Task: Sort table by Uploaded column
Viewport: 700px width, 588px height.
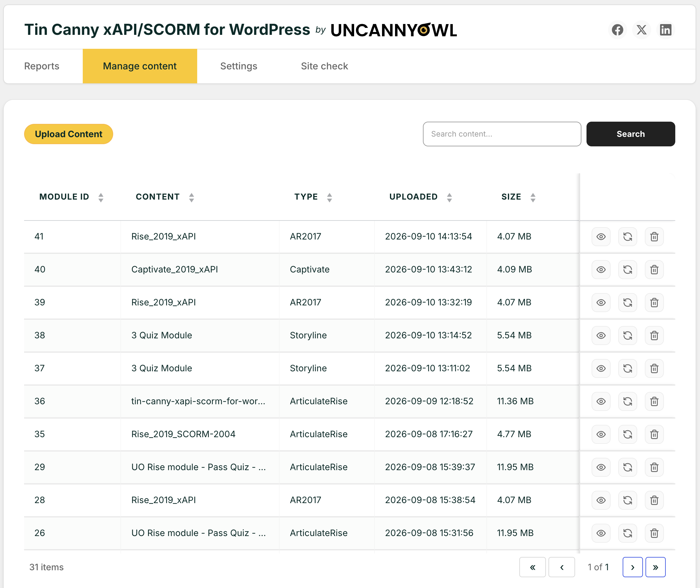Action: pyautogui.click(x=420, y=197)
